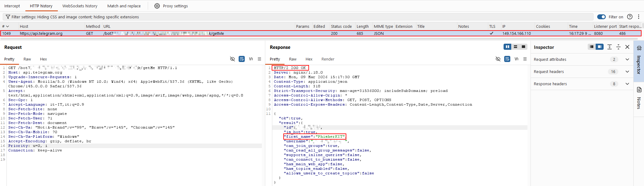Screen dimensions: 644x186
Task: Show non-printable characters in Response pane
Action: 516,59
